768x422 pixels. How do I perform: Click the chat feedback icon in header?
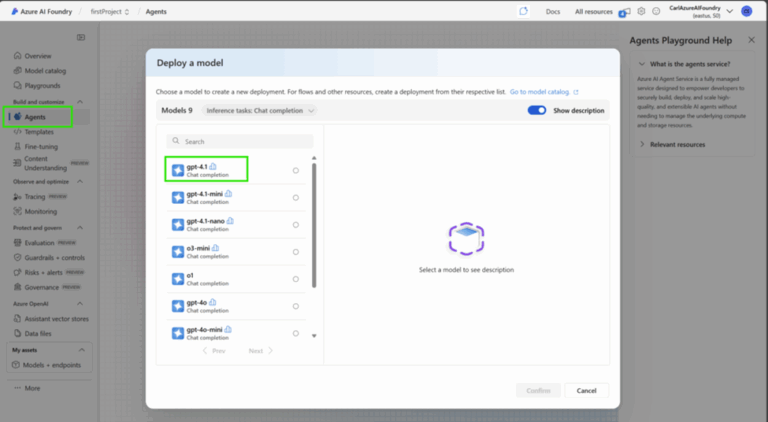click(x=523, y=11)
